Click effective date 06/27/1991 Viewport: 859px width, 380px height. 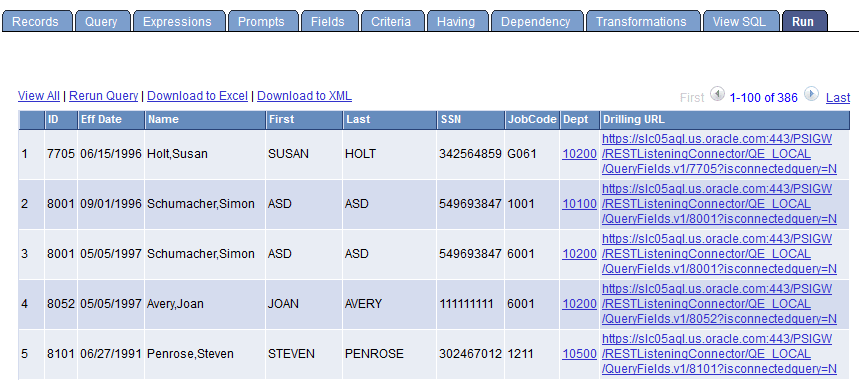click(x=111, y=354)
